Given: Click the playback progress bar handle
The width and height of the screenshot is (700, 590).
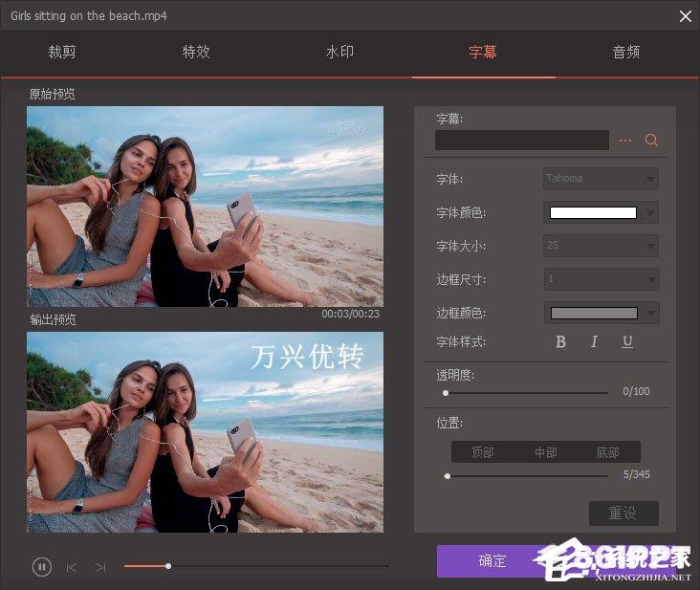Looking at the screenshot, I should [168, 566].
